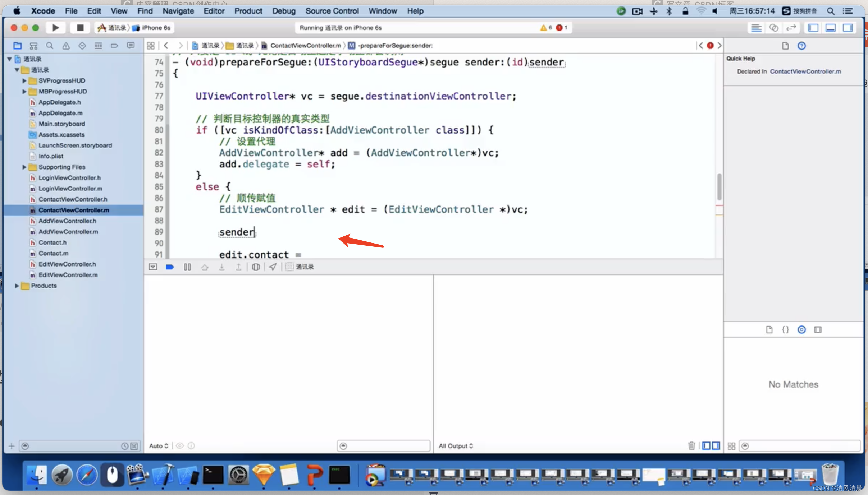Click the variables filter field
This screenshot has height=495, width=868.
pyautogui.click(x=384, y=446)
